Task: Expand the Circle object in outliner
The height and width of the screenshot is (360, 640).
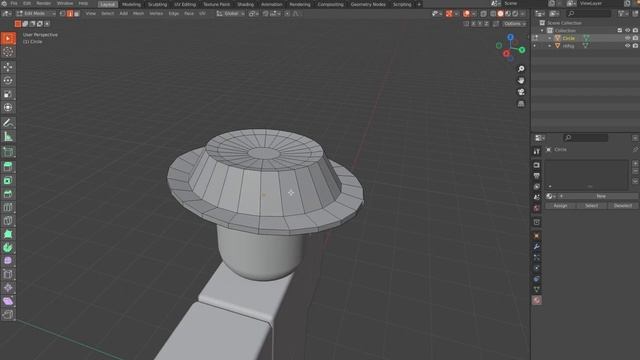Action: [x=550, y=38]
